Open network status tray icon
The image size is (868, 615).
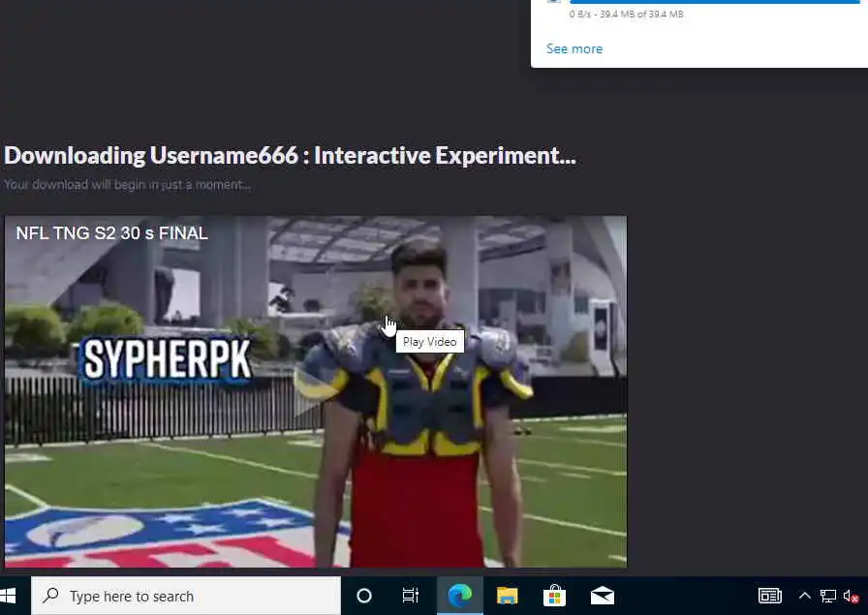point(828,597)
